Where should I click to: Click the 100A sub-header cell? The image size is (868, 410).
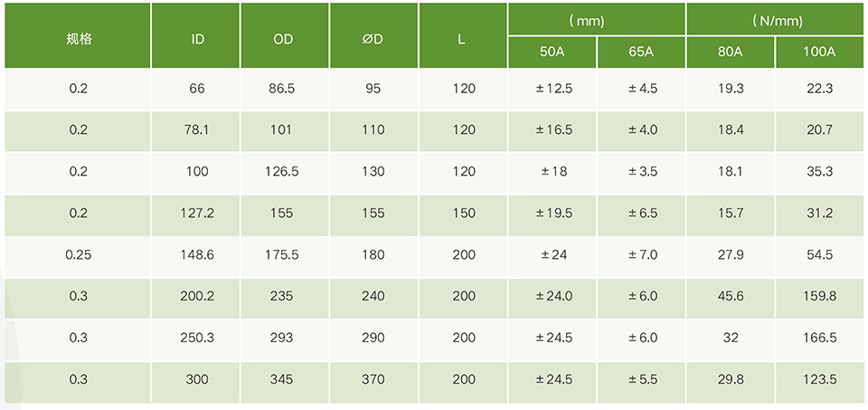pyautogui.click(x=819, y=52)
